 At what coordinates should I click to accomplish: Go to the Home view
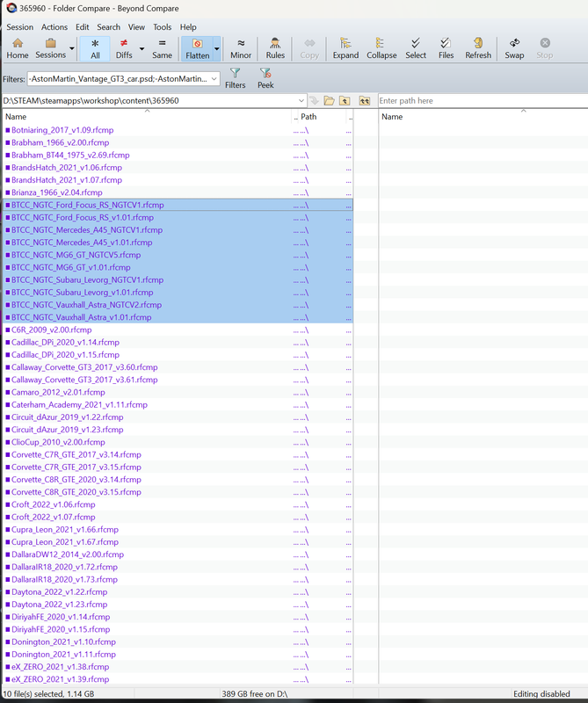(x=18, y=48)
